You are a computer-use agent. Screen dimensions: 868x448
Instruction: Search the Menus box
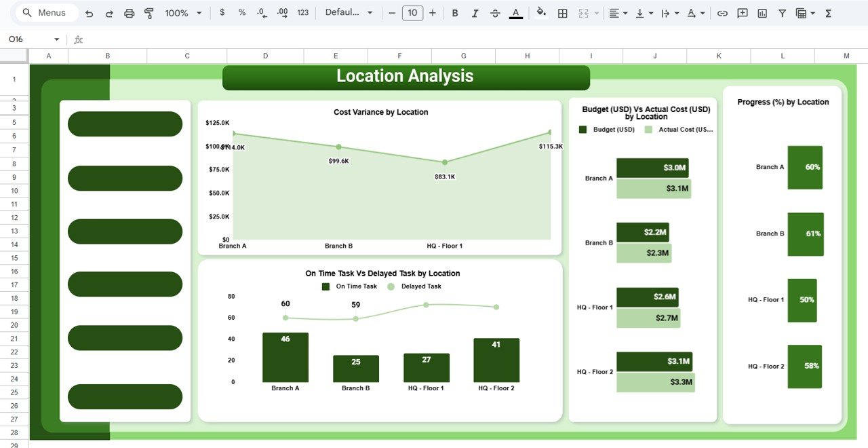tap(46, 13)
